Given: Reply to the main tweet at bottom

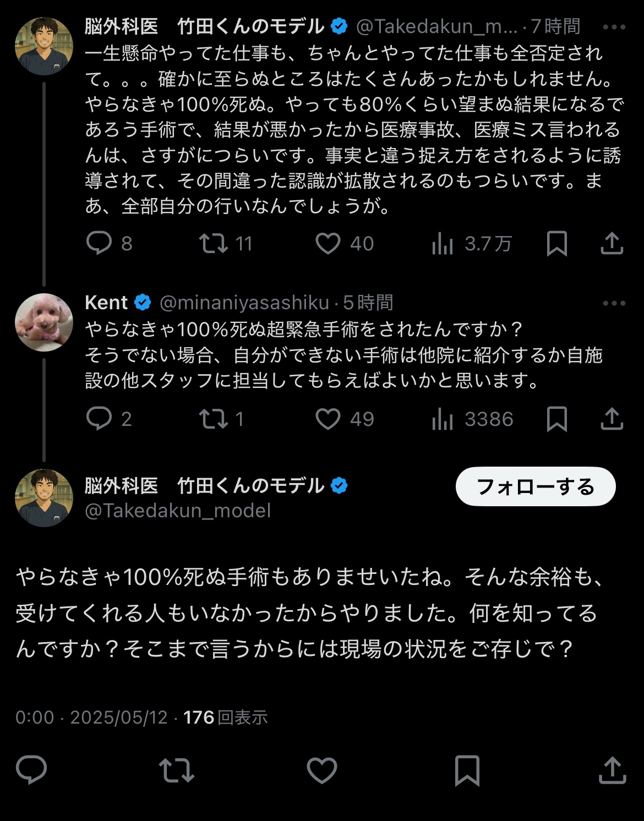Looking at the screenshot, I should coord(31,770).
